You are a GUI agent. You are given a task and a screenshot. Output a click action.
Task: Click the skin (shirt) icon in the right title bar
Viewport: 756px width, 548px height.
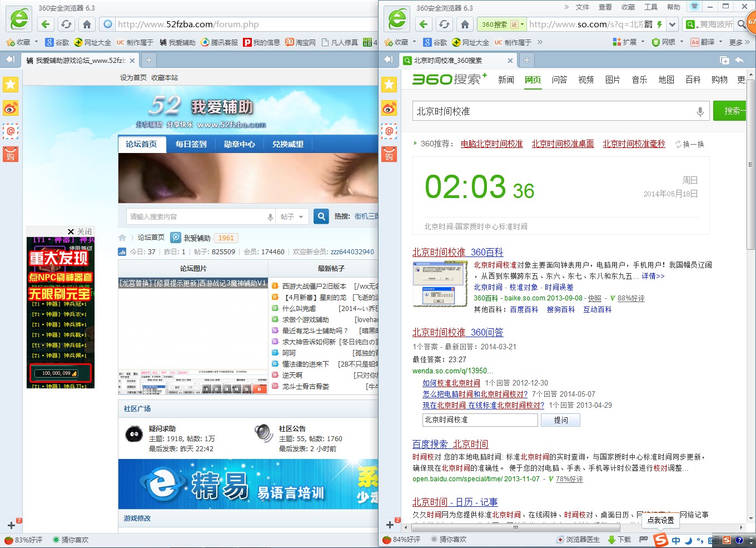coord(694,7)
